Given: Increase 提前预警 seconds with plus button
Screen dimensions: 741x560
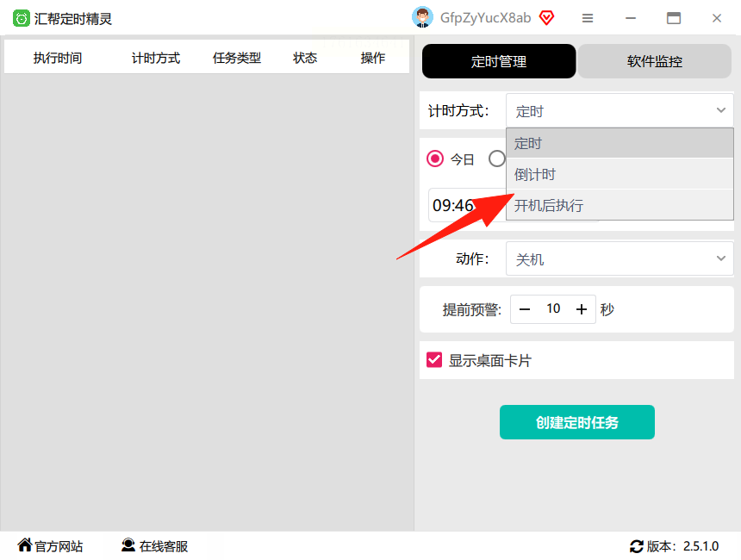Looking at the screenshot, I should pos(582,309).
